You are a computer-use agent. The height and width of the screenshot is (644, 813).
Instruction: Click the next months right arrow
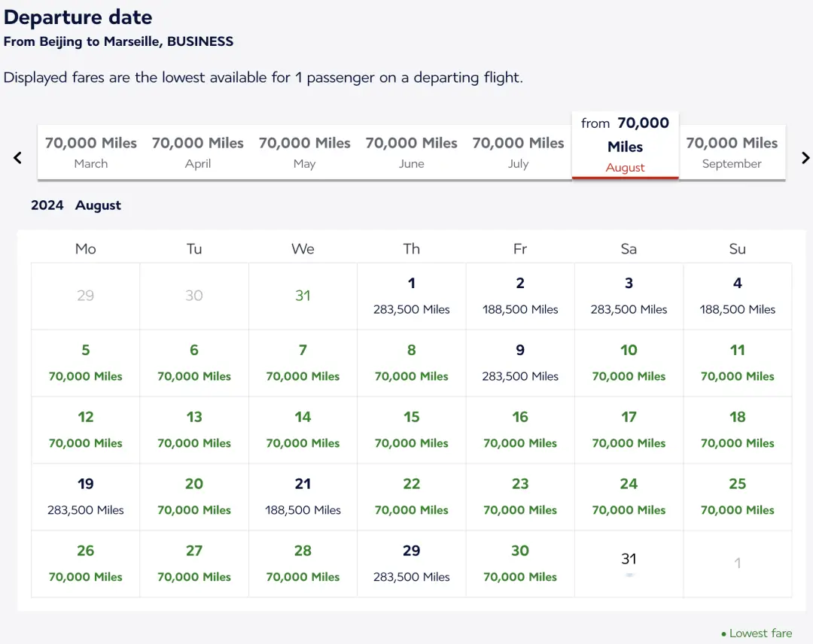[x=805, y=158]
